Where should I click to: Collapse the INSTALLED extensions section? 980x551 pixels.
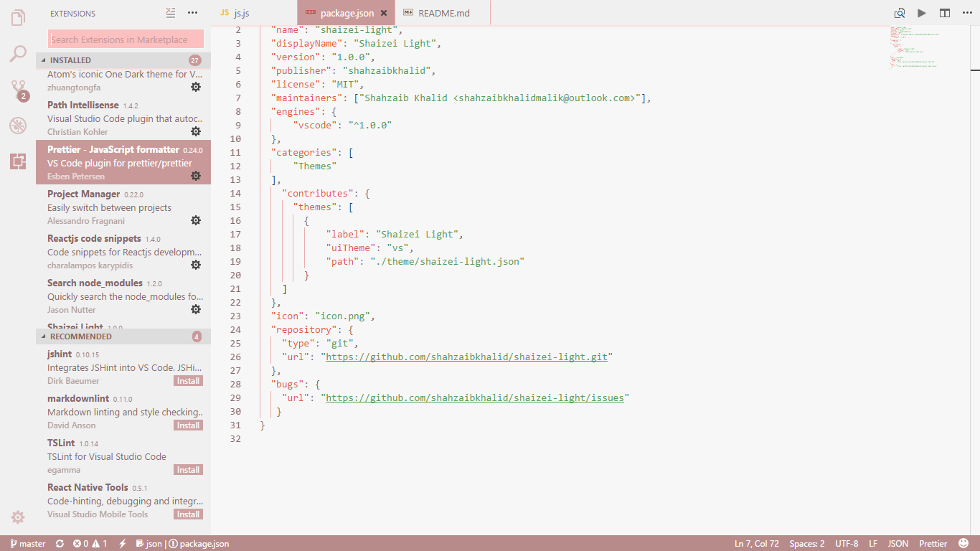(123, 60)
